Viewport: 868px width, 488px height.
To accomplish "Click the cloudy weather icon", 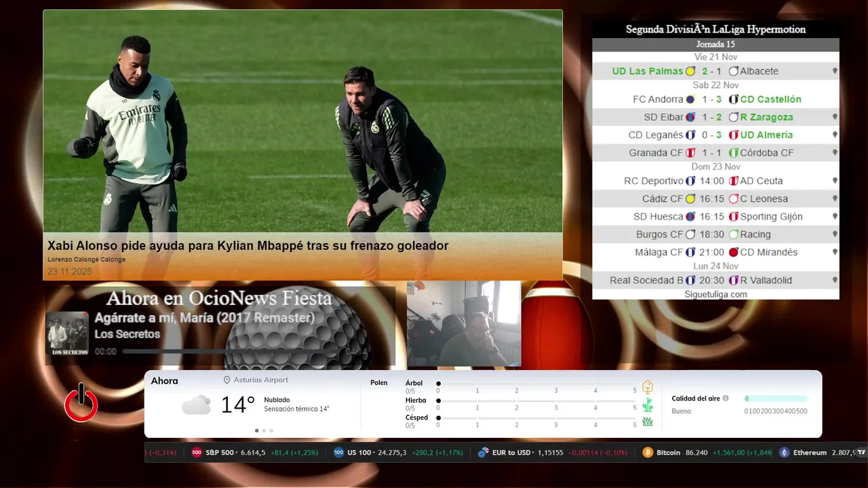I will coord(196,405).
